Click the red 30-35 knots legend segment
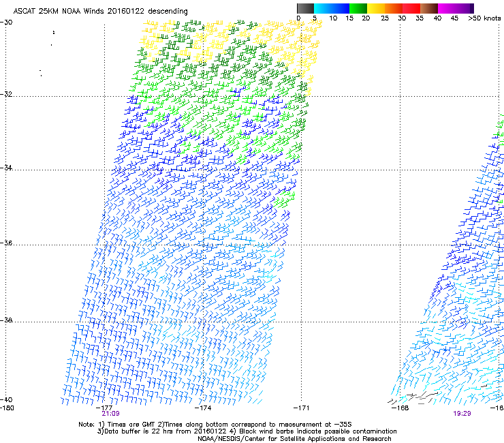The width and height of the screenshot is (504, 443). [411, 8]
